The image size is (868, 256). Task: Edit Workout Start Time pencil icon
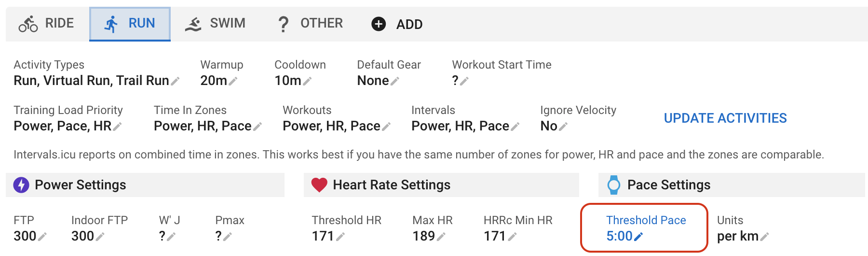[x=464, y=81]
